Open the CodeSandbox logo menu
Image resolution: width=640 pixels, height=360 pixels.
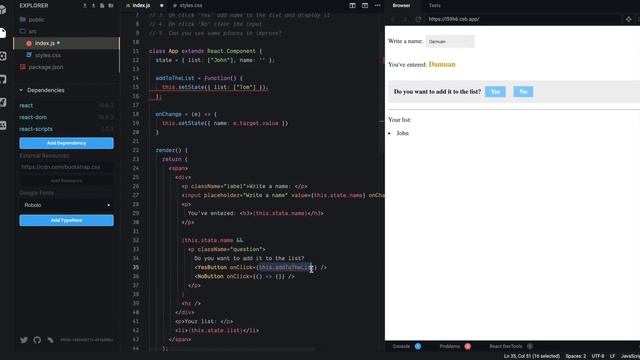click(x=3, y=10)
